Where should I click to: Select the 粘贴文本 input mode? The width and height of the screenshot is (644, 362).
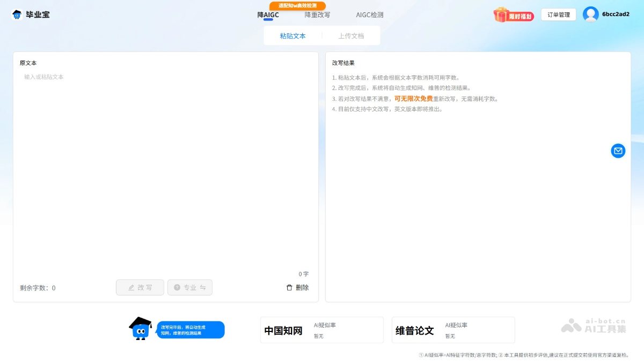coord(292,36)
